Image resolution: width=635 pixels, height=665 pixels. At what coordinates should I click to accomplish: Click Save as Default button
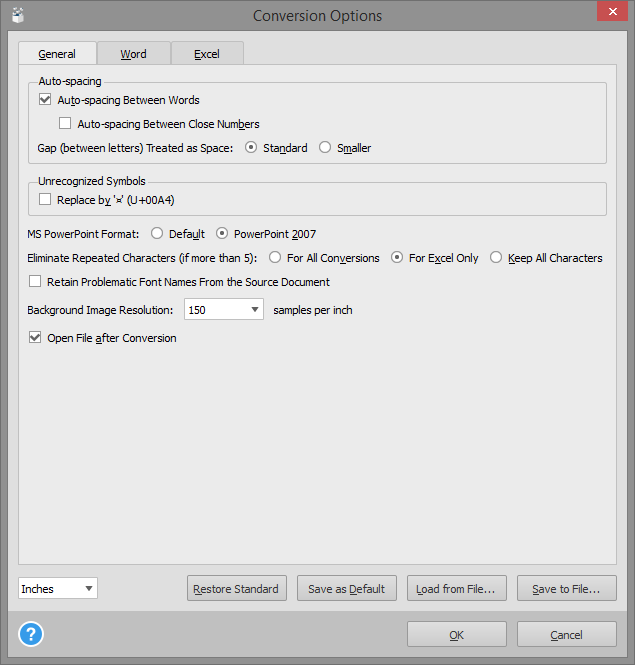click(x=347, y=588)
